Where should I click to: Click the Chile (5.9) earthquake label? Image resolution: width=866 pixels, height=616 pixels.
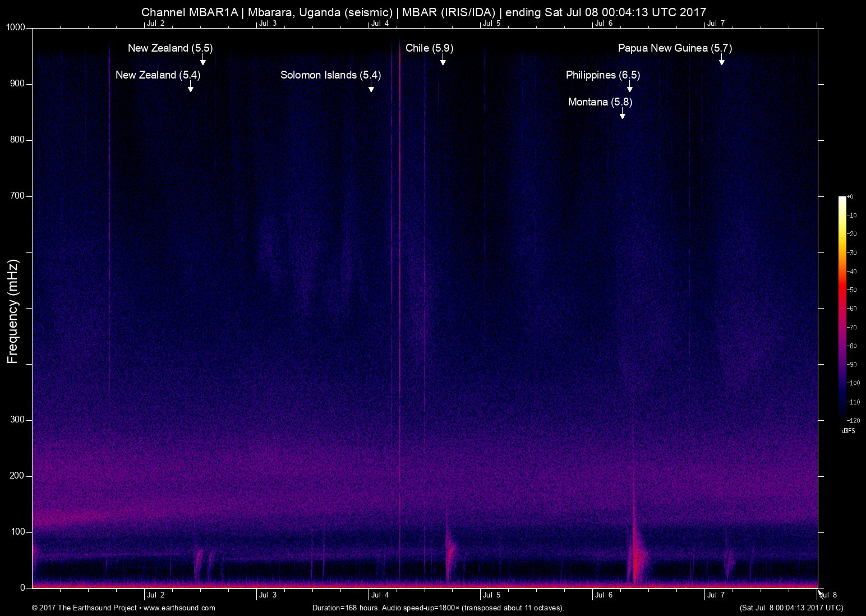click(x=429, y=48)
